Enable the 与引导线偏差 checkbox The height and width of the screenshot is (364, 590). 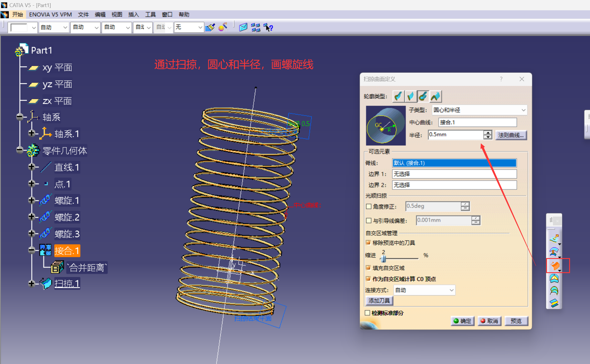click(x=369, y=220)
